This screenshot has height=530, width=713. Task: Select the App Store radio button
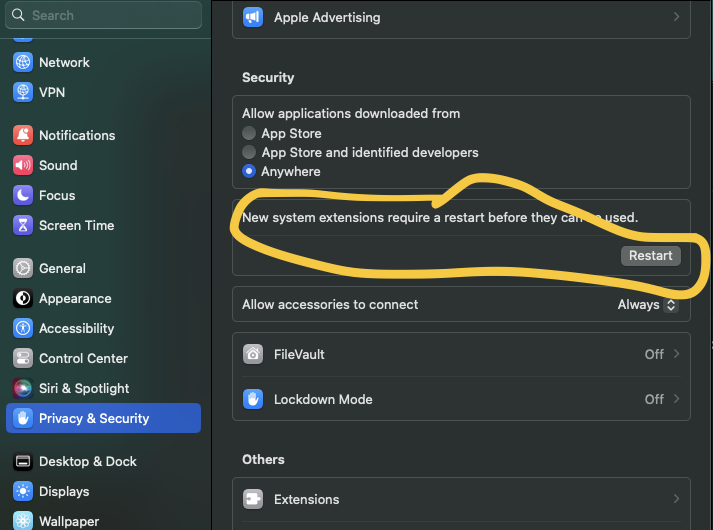[249, 133]
